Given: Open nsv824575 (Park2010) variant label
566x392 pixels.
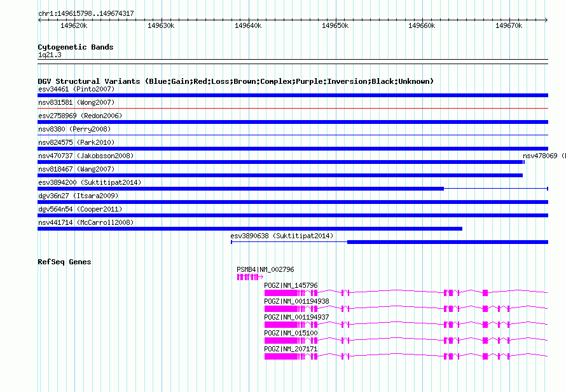Looking at the screenshot, I should click(x=76, y=142).
